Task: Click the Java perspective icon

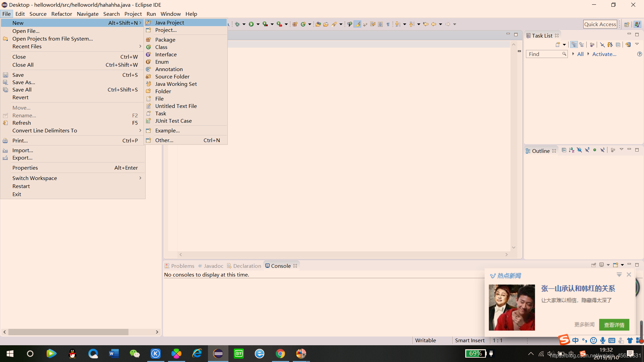Action: point(637,24)
